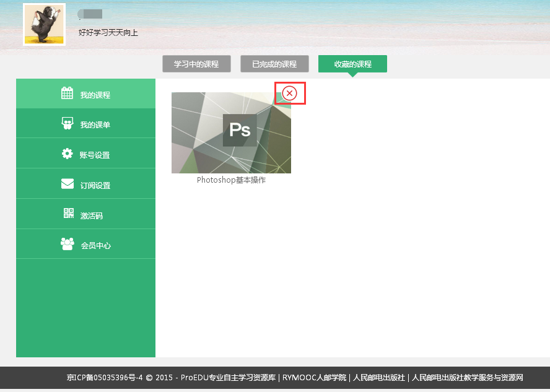Open the 已完成的课程 tab
This screenshot has height=392, width=550.
click(x=274, y=63)
